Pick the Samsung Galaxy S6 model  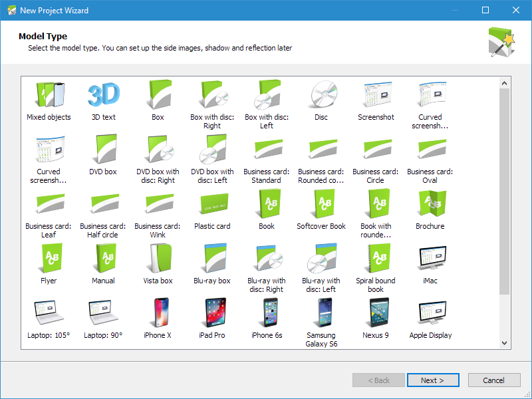[x=321, y=323]
